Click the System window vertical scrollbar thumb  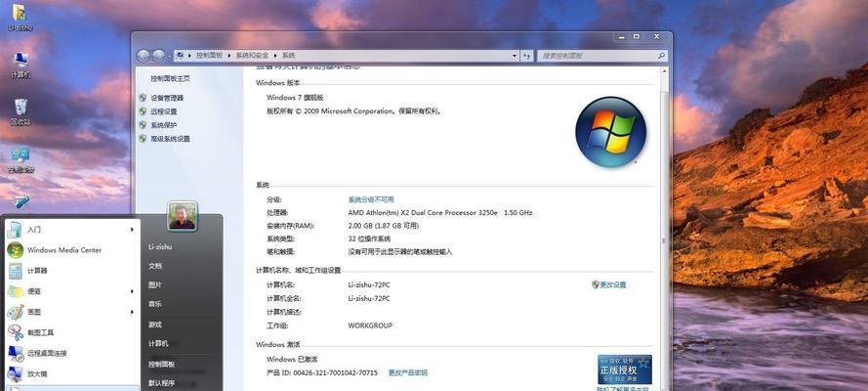(664, 239)
